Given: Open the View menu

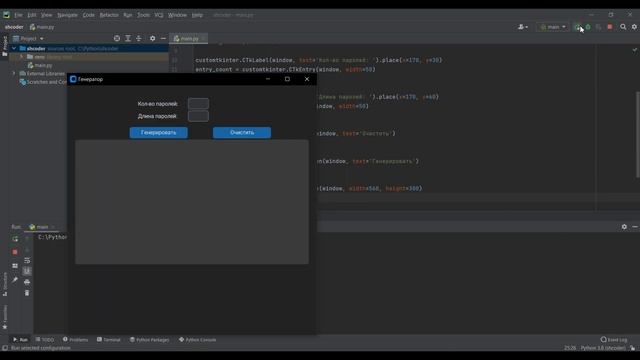Looking at the screenshot, I should (x=47, y=15).
